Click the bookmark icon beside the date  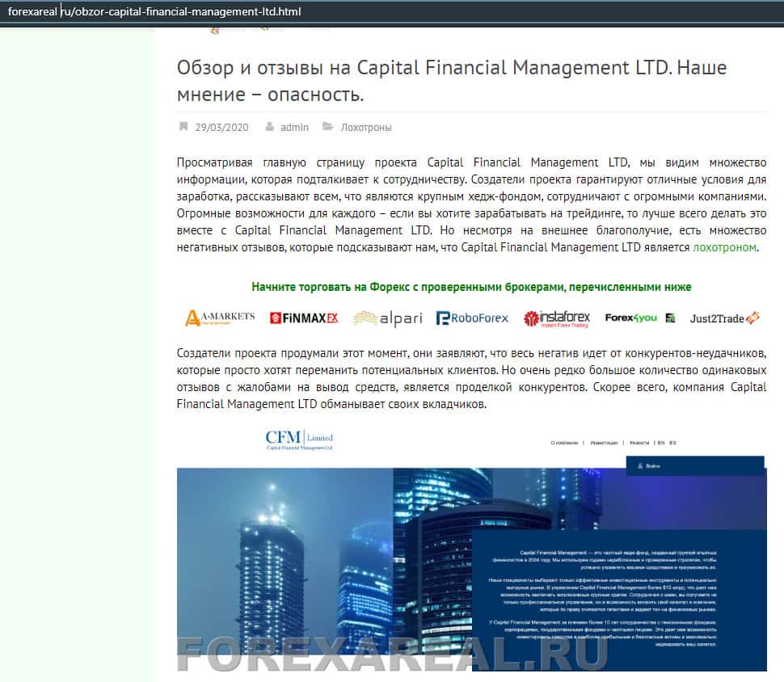coord(183,127)
